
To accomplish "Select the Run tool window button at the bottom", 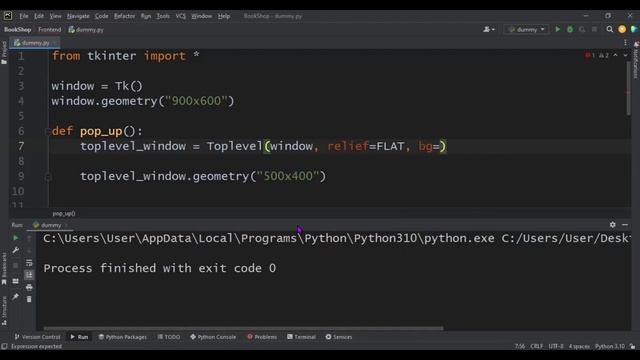I will [x=79, y=337].
